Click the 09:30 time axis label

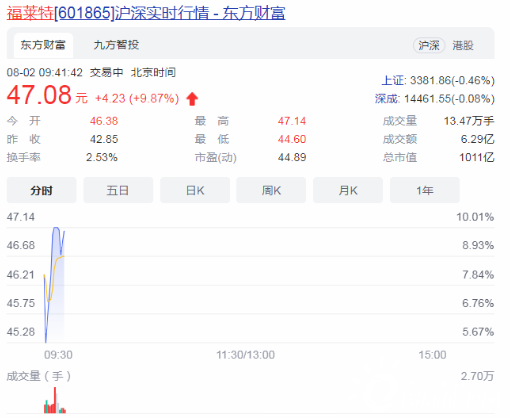pos(58,355)
